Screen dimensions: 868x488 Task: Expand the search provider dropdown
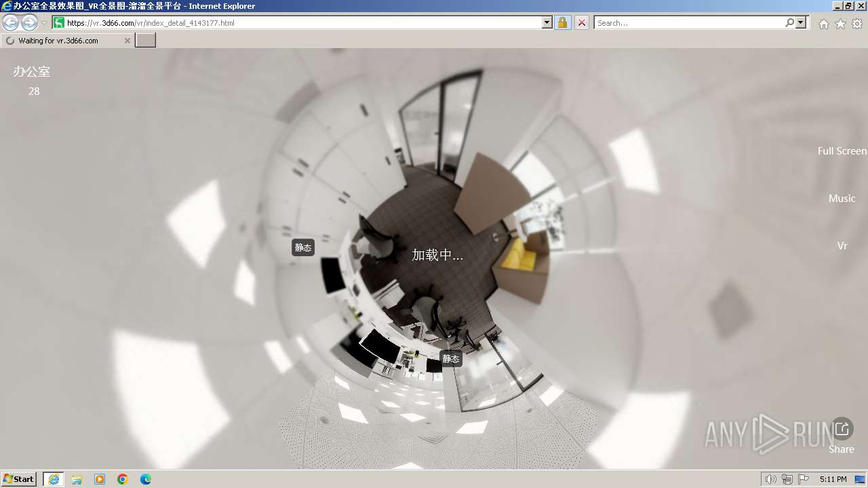tap(802, 23)
